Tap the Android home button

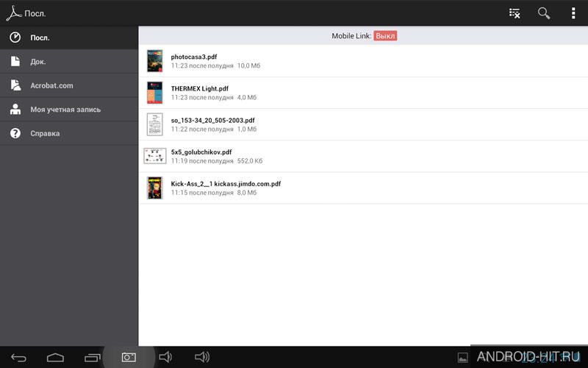(x=55, y=358)
